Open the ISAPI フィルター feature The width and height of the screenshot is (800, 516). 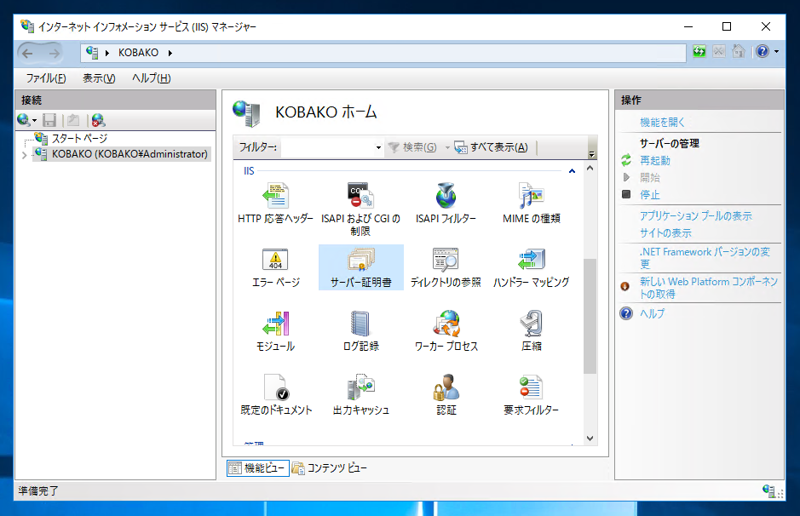pos(445,203)
